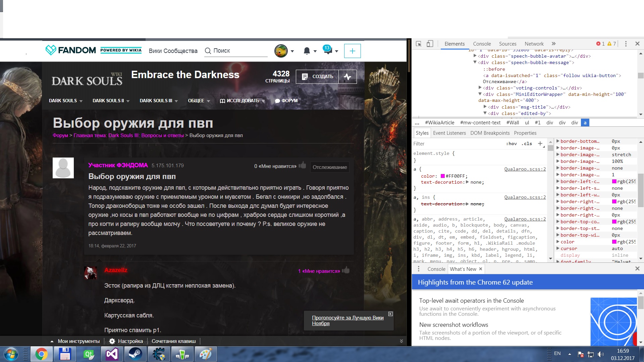
Task: Click the DevTools error count icon
Action: [x=598, y=44]
